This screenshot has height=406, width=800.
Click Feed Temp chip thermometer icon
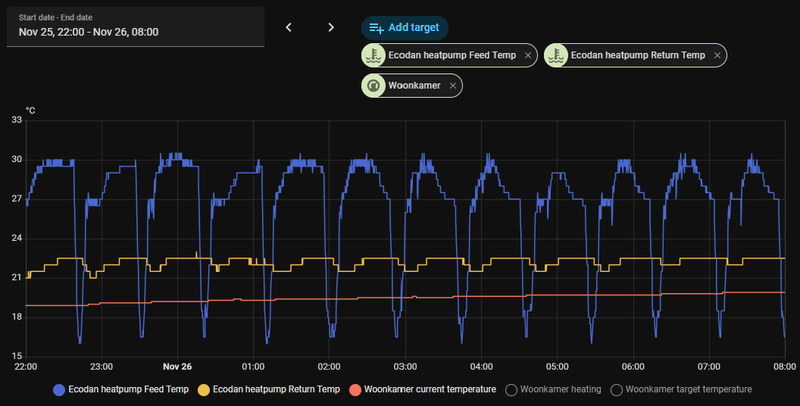pyautogui.click(x=373, y=55)
